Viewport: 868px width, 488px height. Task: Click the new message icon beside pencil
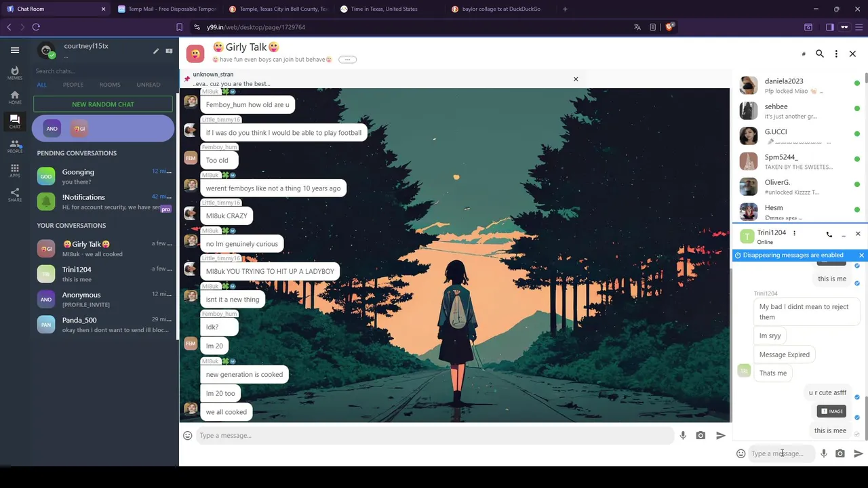click(169, 51)
